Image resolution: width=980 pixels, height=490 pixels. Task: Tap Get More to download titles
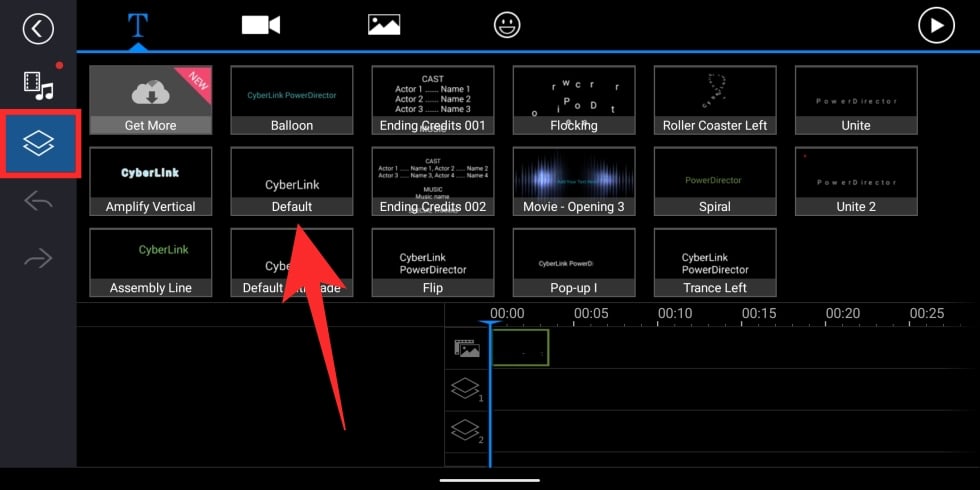(x=150, y=100)
